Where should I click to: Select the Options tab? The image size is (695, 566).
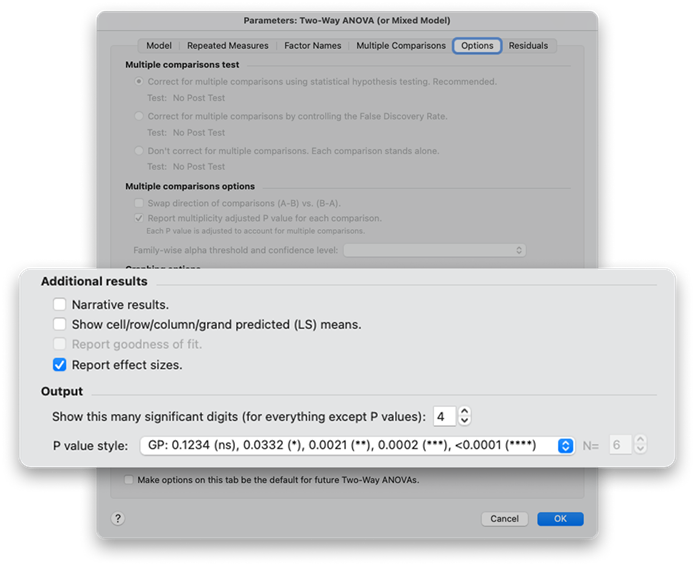point(477,45)
